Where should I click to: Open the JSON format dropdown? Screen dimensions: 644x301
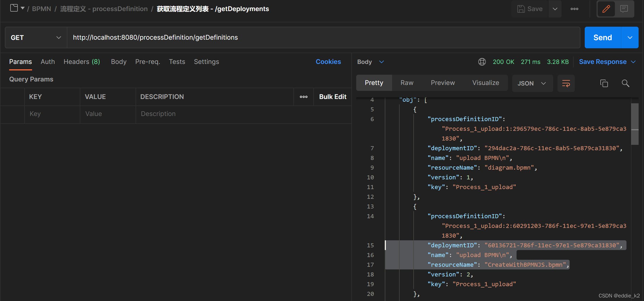coord(532,83)
